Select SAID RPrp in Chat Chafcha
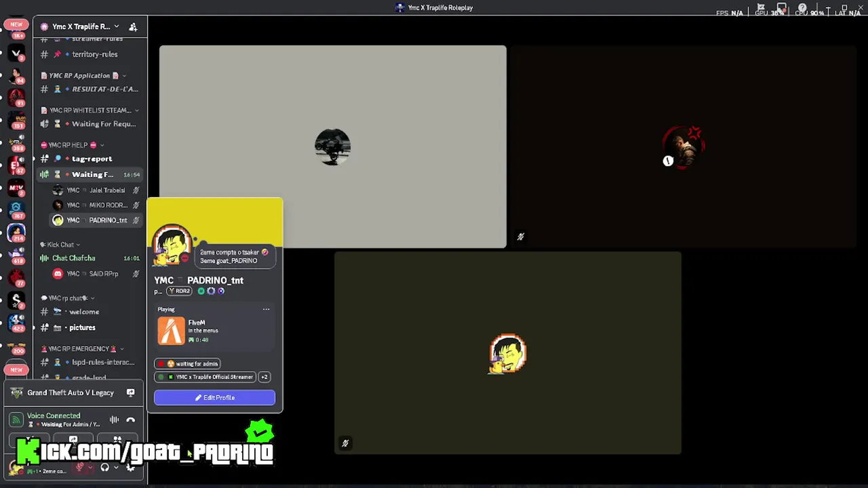Viewport: 868px width, 488px height. coord(96,274)
